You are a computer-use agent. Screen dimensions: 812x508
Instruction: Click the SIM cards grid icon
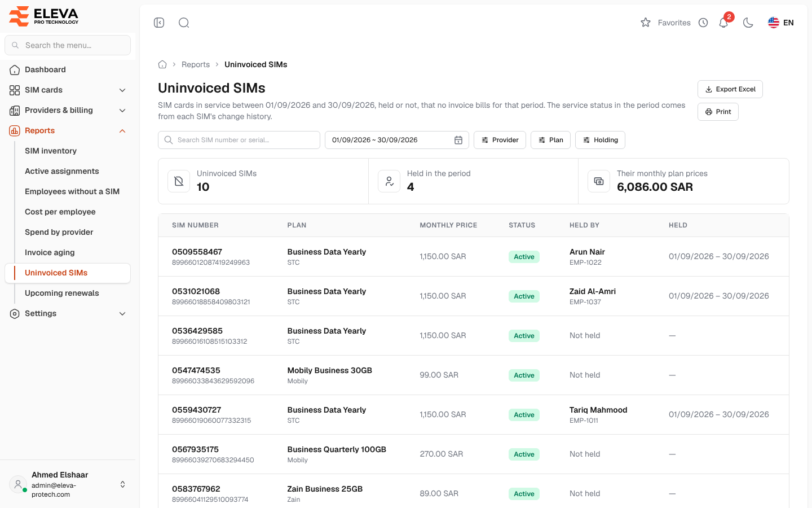[15, 90]
